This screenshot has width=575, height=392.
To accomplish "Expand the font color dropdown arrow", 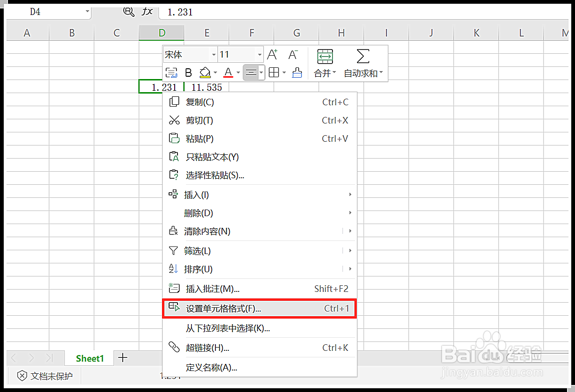I will [238, 73].
